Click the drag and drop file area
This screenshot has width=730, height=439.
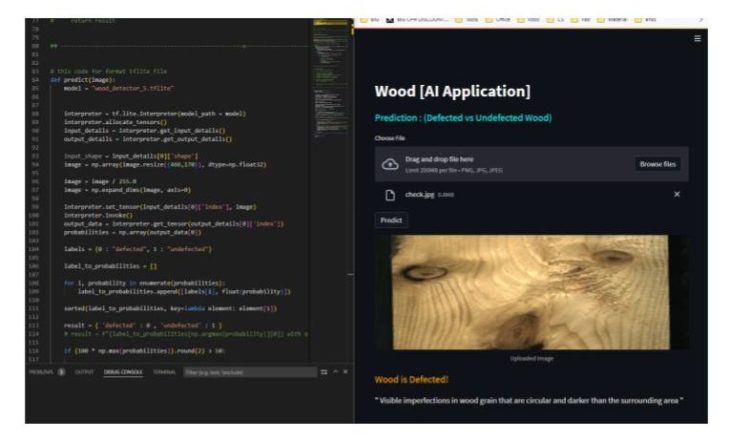[x=500, y=164]
